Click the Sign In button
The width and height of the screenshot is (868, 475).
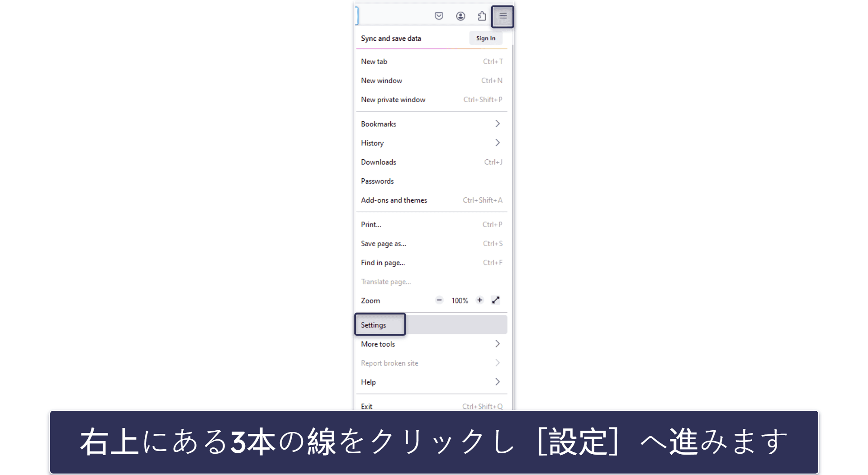[485, 38]
